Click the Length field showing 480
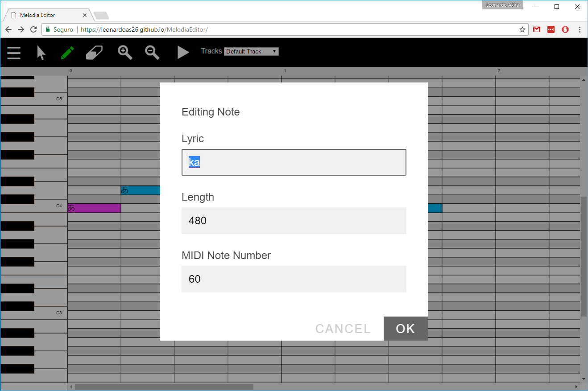The image size is (588, 391). click(294, 221)
